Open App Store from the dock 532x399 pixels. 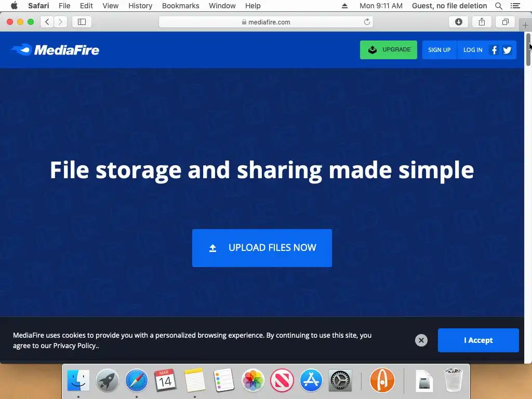coord(311,380)
